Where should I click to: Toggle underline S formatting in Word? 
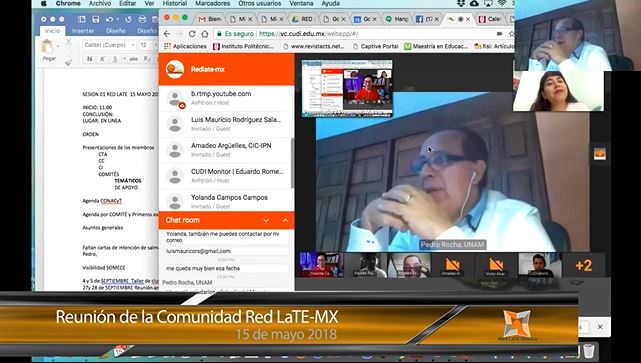[x=115, y=59]
